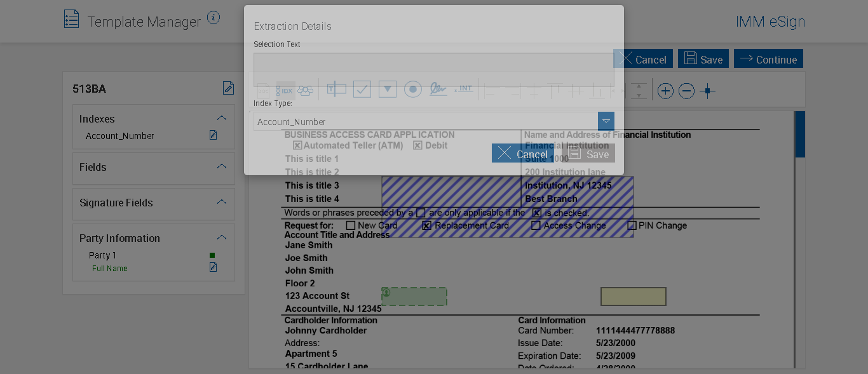Toggle the Replacement Card checkbox
Image resolution: width=868 pixels, height=374 pixels.
pyautogui.click(x=427, y=225)
